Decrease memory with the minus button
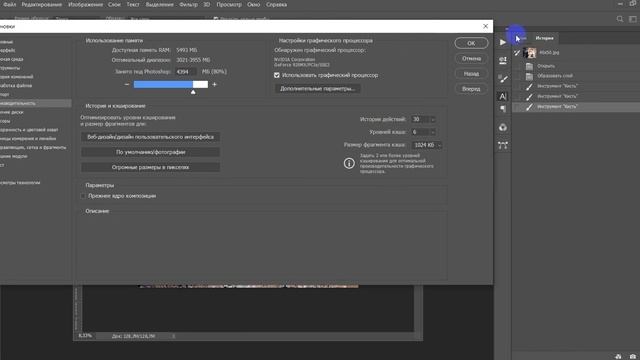The height and width of the screenshot is (360, 640). 127,84
